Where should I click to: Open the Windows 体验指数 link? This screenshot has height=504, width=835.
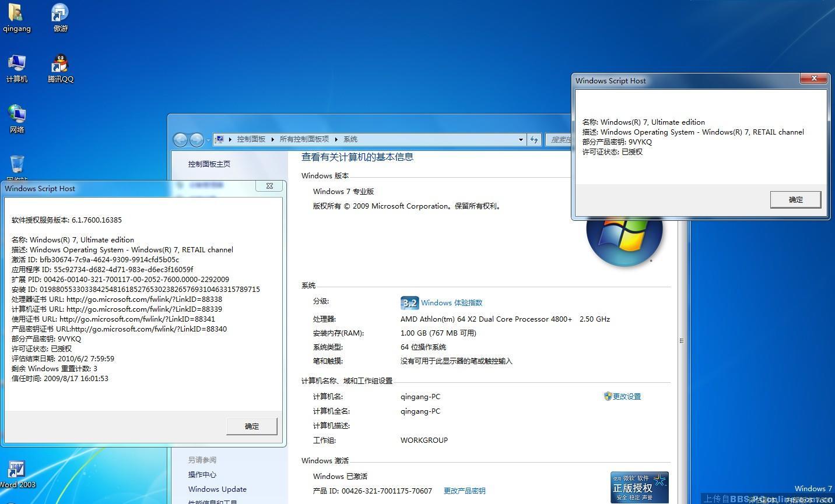point(451,303)
